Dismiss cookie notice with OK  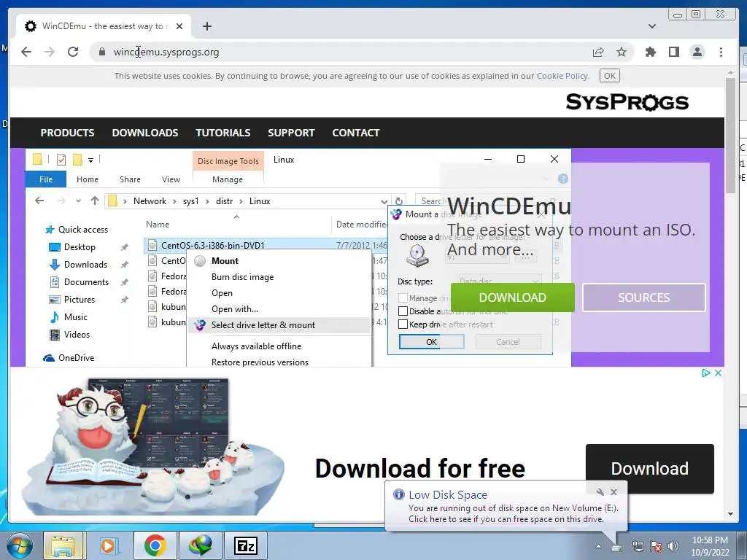point(609,76)
